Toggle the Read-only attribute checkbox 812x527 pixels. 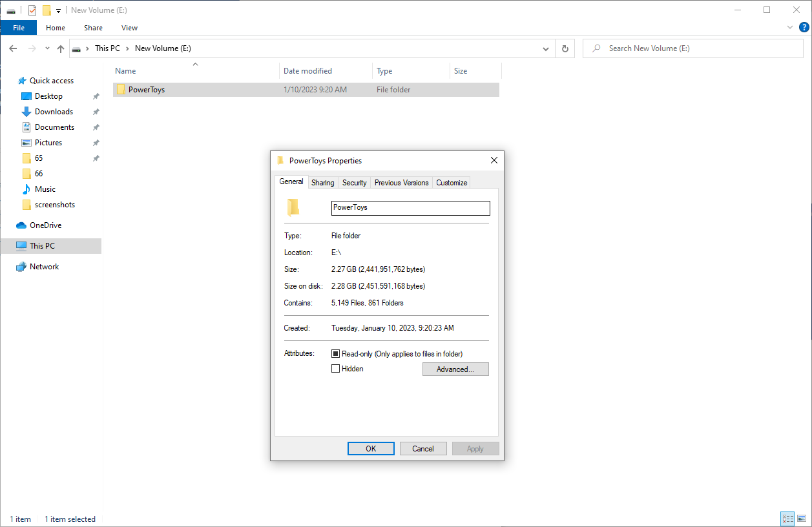point(335,354)
